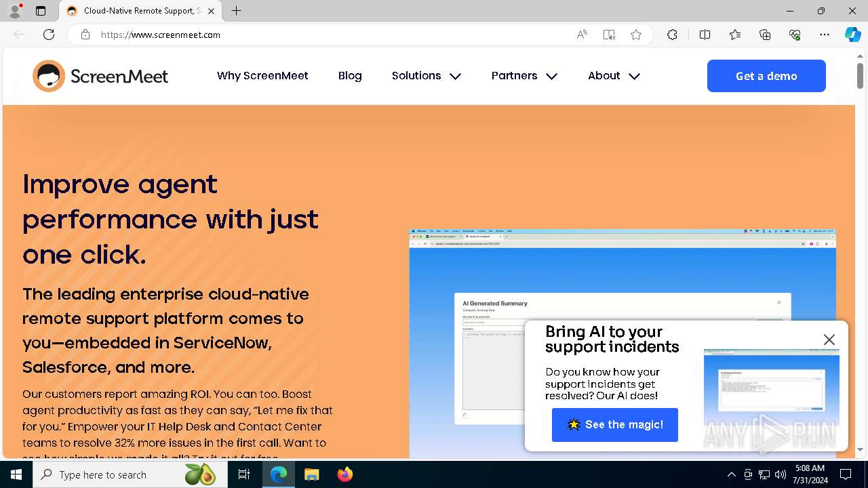Show hidden tray icons
The image size is (868, 488).
[731, 474]
